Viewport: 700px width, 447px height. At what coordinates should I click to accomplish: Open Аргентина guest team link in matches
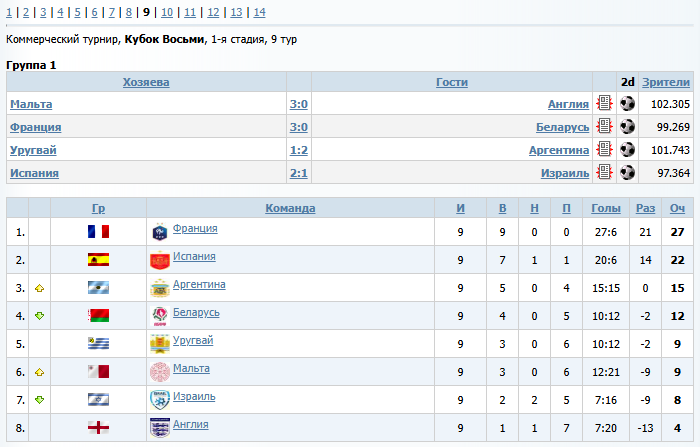[x=559, y=150]
